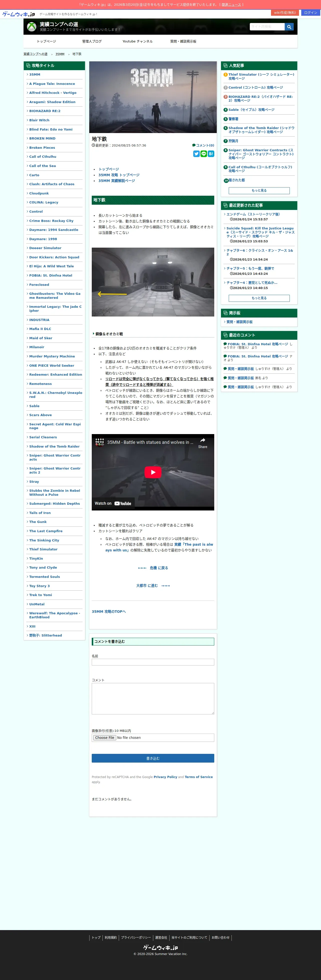Open プライバシーポリシー footer link

click(136, 937)
